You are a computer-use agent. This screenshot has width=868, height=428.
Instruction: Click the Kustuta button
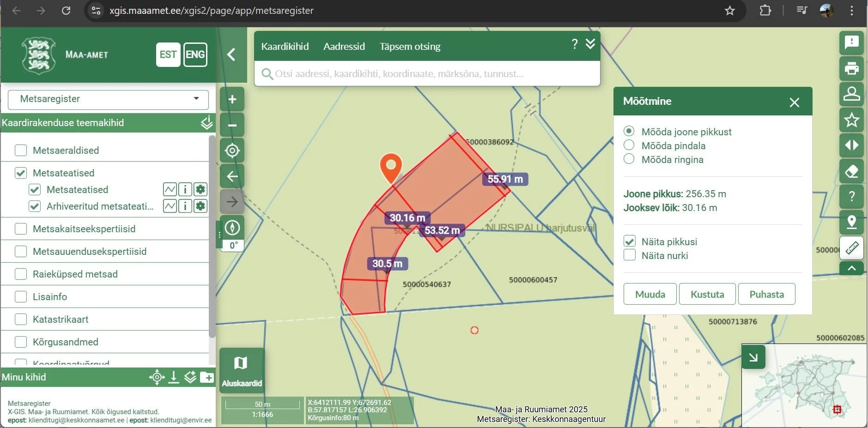pos(707,294)
